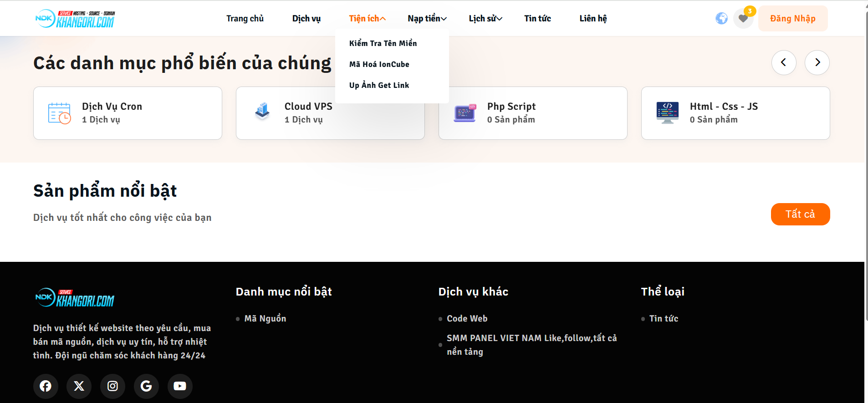This screenshot has width=868, height=403.
Task: Open the Google social icon
Action: tap(146, 386)
